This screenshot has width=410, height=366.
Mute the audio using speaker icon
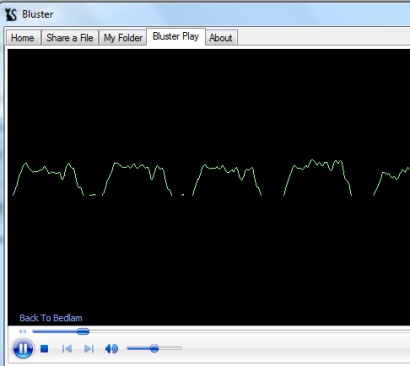pos(111,349)
